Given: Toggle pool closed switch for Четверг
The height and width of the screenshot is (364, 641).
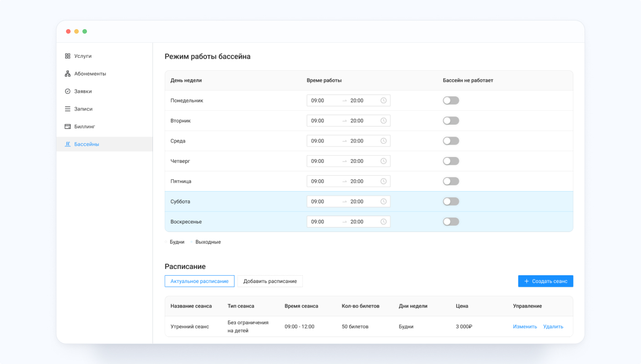Looking at the screenshot, I should [x=451, y=161].
